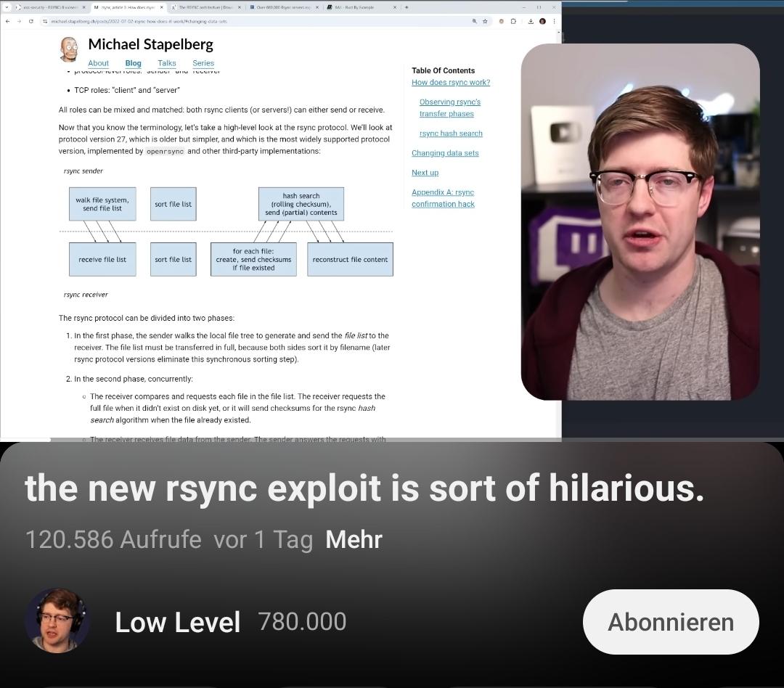Open the browser extensions puzzle icon

pyautogui.click(x=513, y=22)
